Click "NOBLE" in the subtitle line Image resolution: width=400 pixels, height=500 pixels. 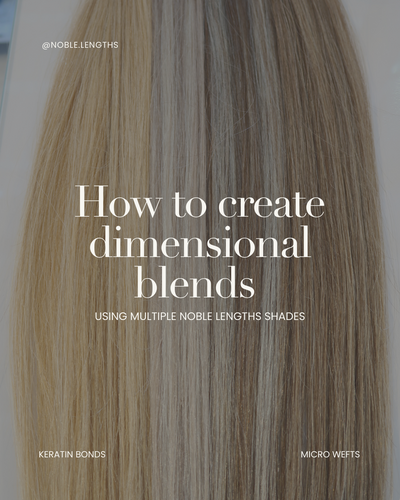point(196,316)
